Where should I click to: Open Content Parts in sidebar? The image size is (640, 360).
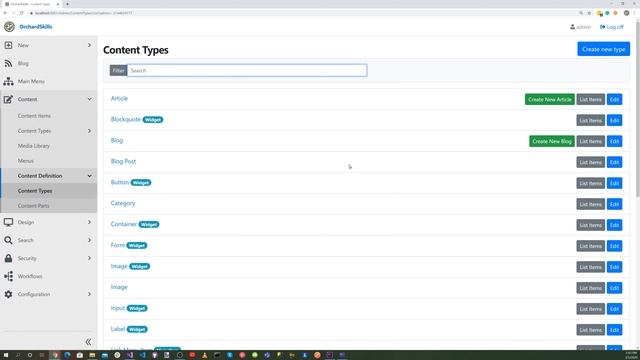pos(33,206)
